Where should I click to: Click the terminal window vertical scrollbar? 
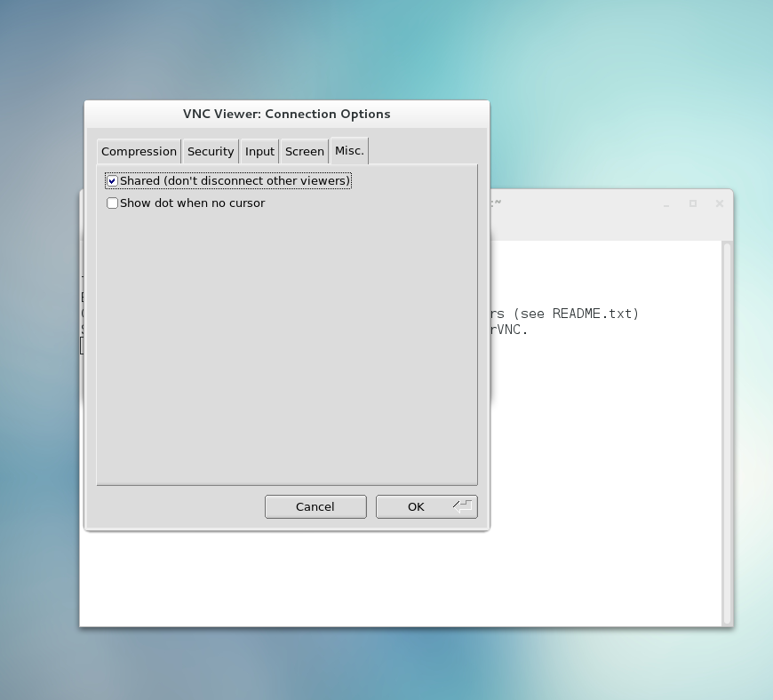[x=727, y=434]
